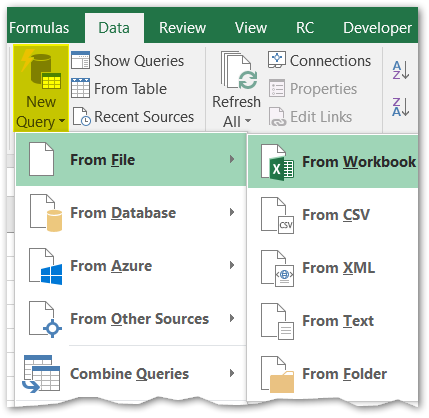Screen dimensions: 429x418
Task: Sort Z to A descending
Action: click(x=401, y=107)
